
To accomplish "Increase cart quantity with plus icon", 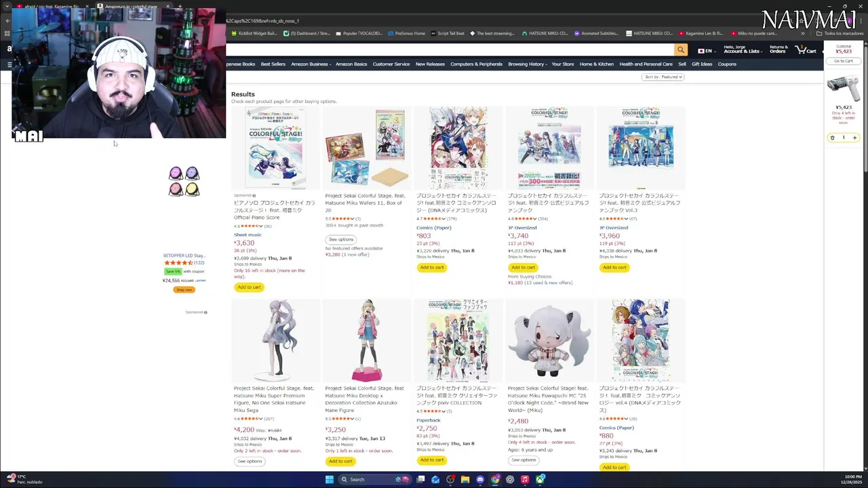I will coord(854,138).
